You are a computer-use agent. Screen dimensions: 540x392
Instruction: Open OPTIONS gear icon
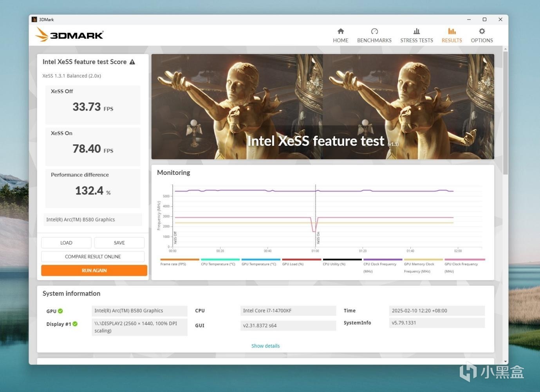tap(482, 31)
